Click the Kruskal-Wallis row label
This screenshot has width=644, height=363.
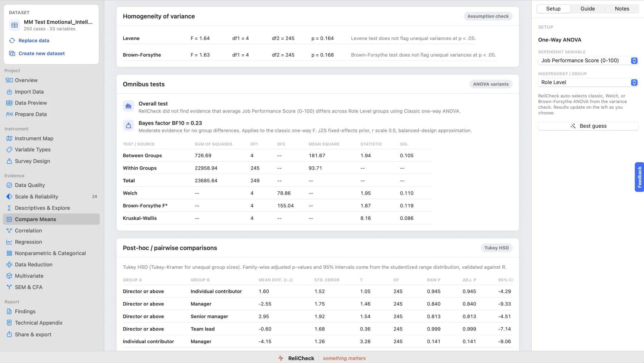[140, 218]
